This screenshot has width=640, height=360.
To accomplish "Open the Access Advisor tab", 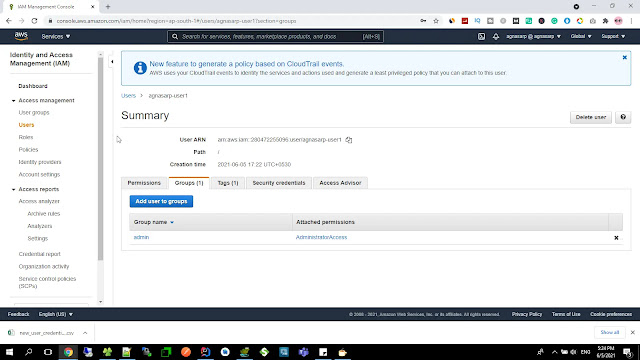I will click(x=340, y=183).
